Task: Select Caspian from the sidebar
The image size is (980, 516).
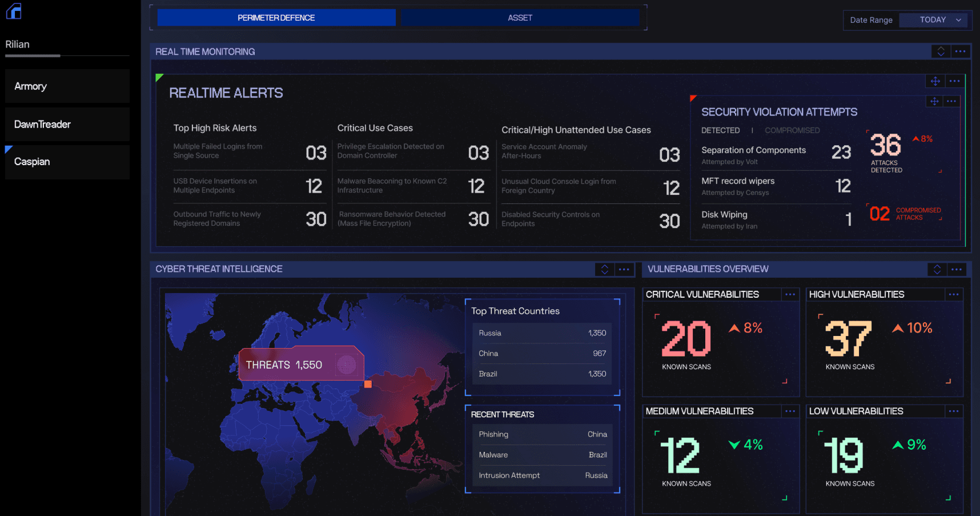Action: pos(67,162)
